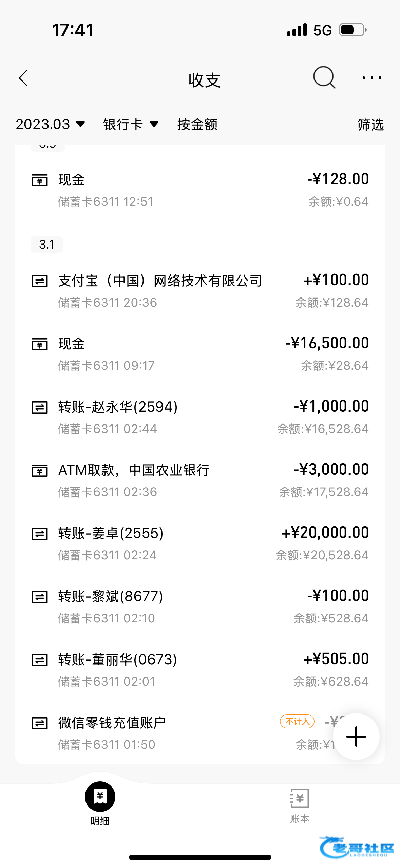Open 转账-赵永华(2594) transaction
Image resolution: width=400 pixels, height=868 pixels.
(200, 417)
